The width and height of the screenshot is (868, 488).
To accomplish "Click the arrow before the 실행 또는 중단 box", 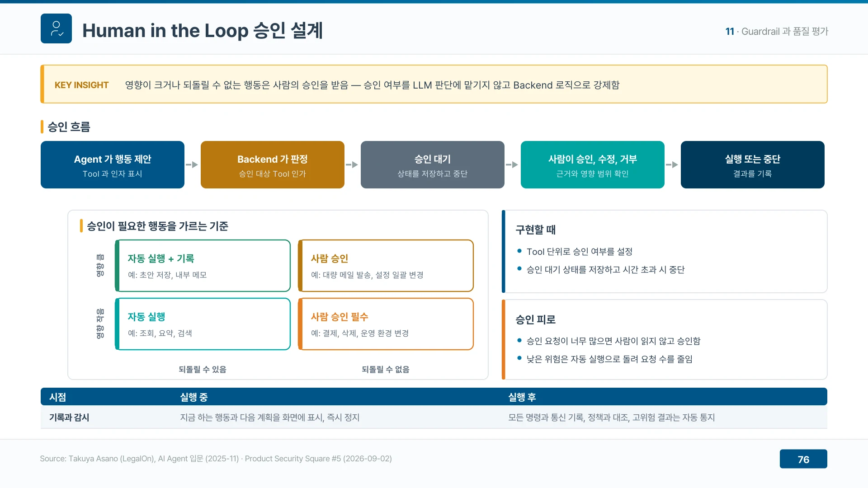I will coord(672,164).
